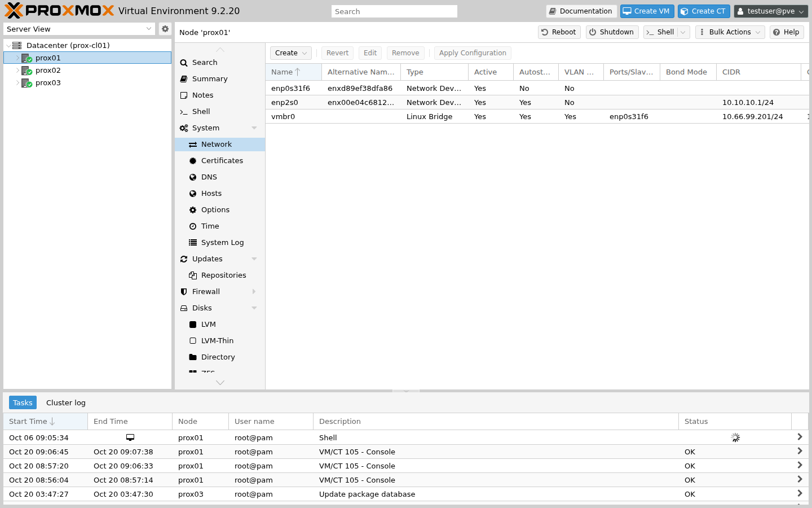Sort by the Name column header
This screenshot has width=812, height=508.
[x=293, y=72]
